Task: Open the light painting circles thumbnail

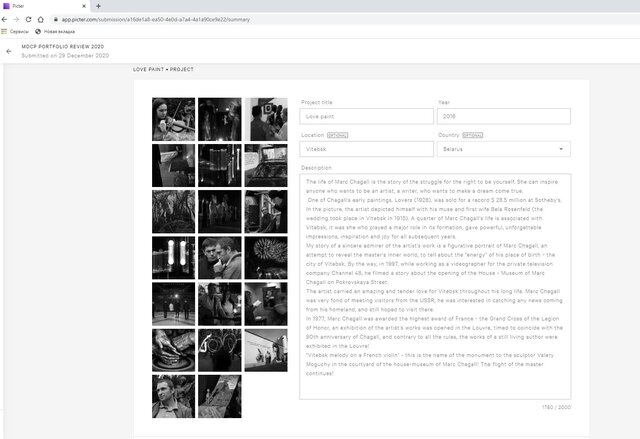Action: (220, 350)
